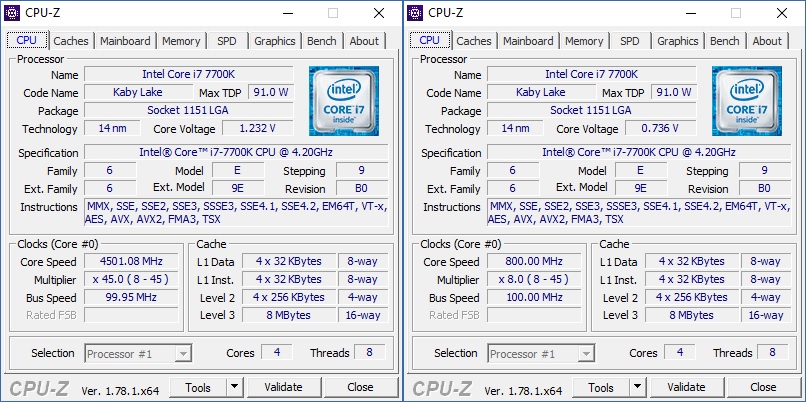
Task: Switch to Memory tab in left CPU-Z window
Action: coord(181,41)
